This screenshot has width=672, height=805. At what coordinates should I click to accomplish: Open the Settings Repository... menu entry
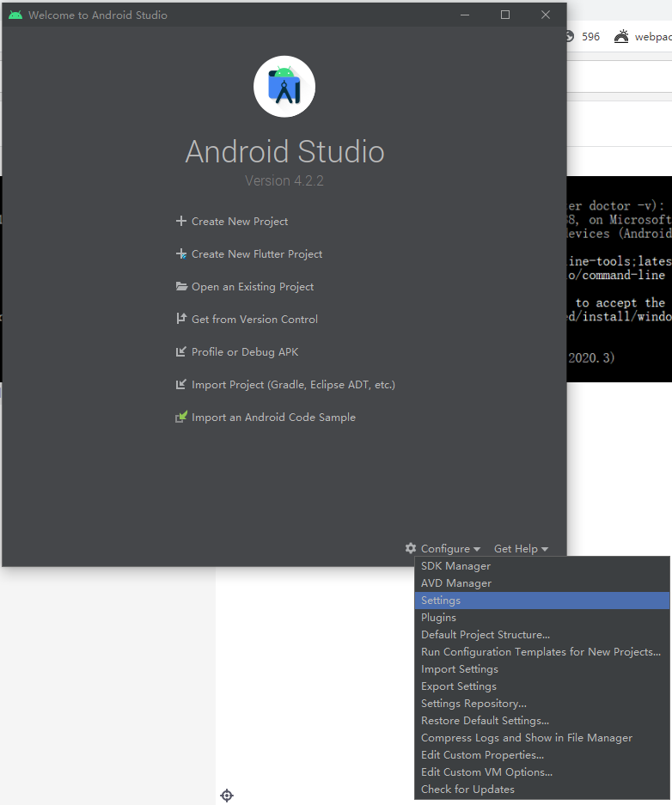click(542, 704)
